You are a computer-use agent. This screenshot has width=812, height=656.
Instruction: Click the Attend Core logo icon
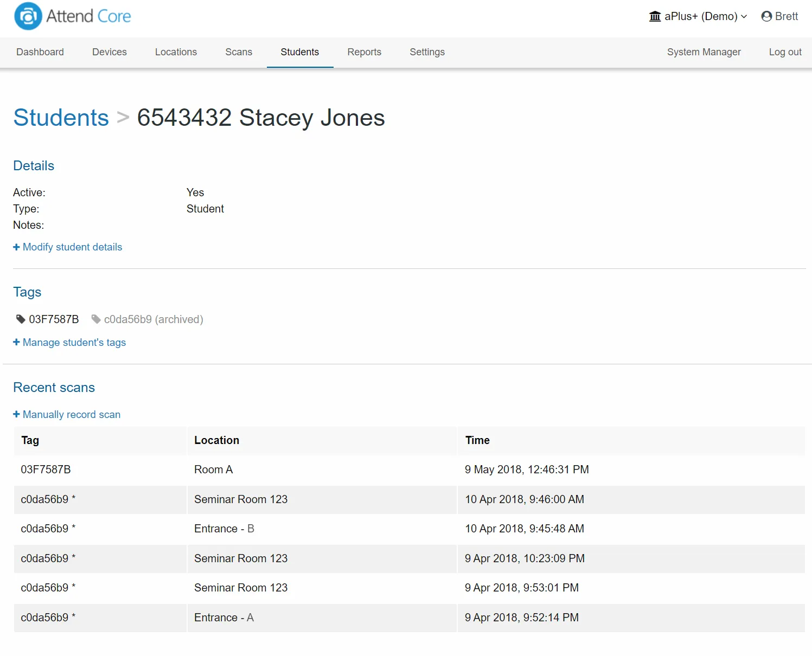click(28, 16)
